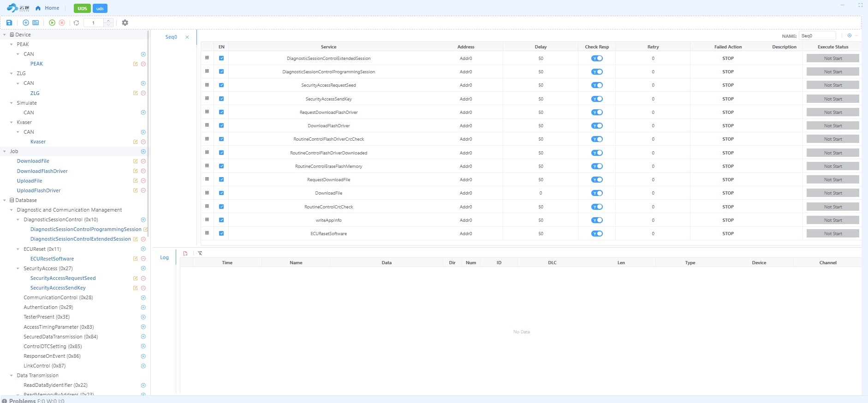Stop execution with the red stop button
868x403 pixels.
tap(62, 23)
